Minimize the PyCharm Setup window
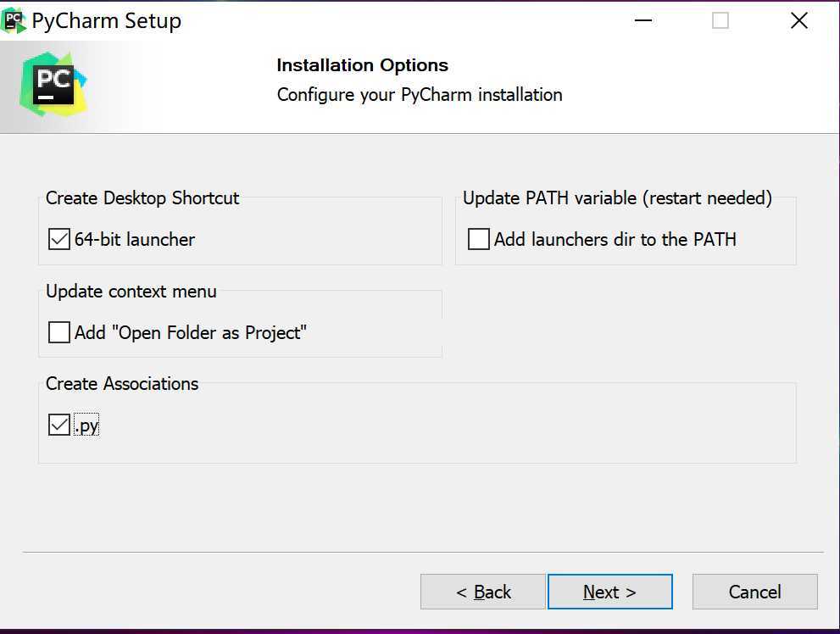The image size is (840, 634). click(643, 21)
